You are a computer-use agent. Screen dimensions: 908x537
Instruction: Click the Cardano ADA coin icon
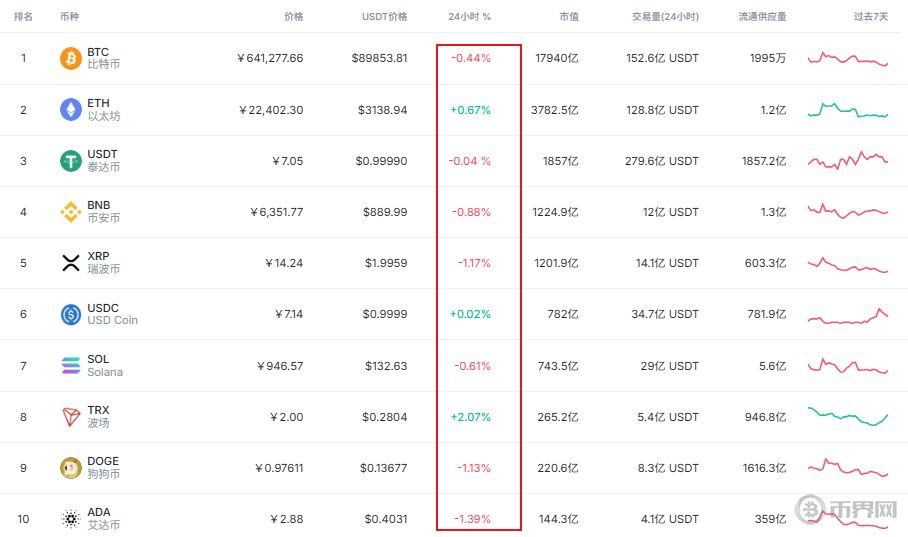70,519
